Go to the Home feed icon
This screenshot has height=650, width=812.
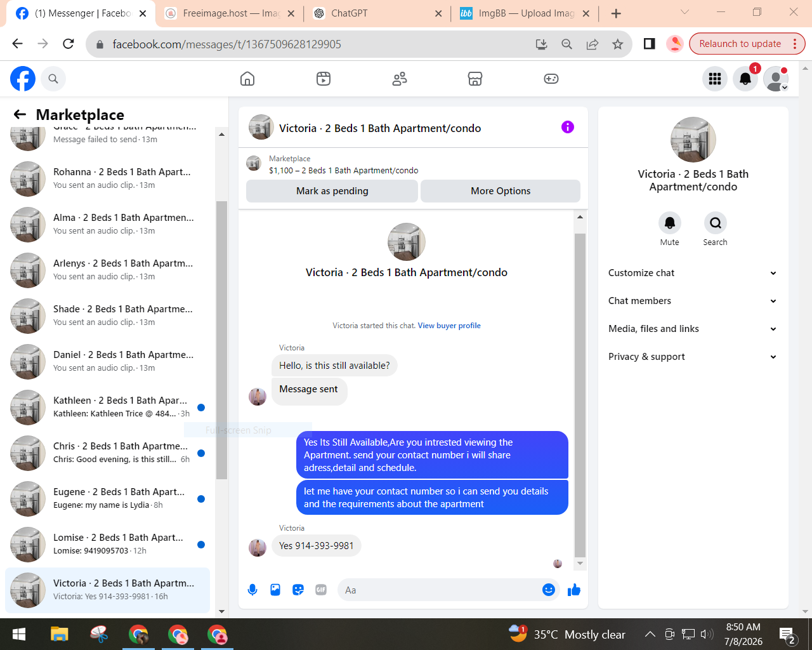point(247,79)
